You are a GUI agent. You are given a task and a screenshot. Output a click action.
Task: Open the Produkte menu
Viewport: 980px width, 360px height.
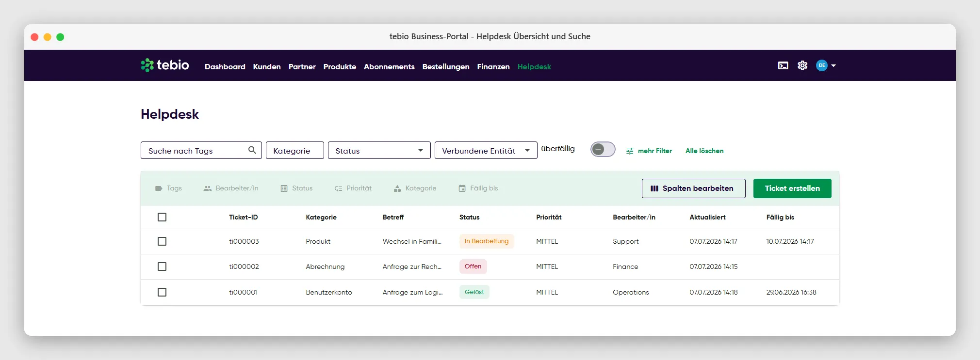coord(340,67)
